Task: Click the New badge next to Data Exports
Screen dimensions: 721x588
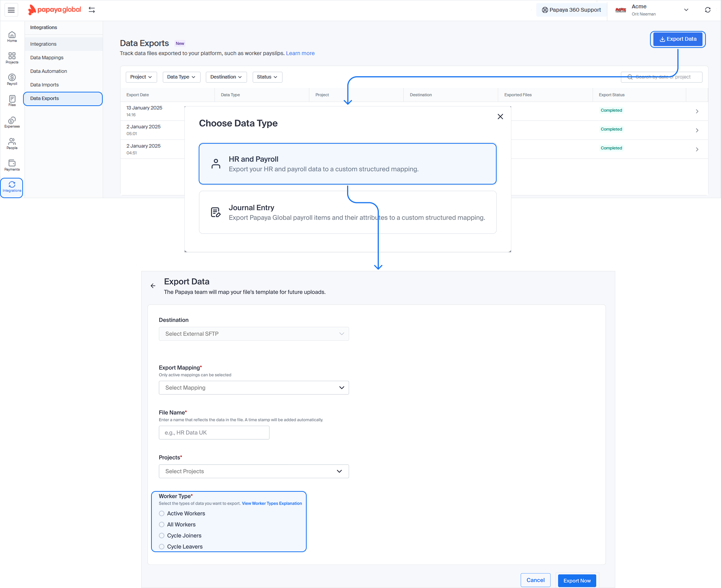Action: coord(180,44)
